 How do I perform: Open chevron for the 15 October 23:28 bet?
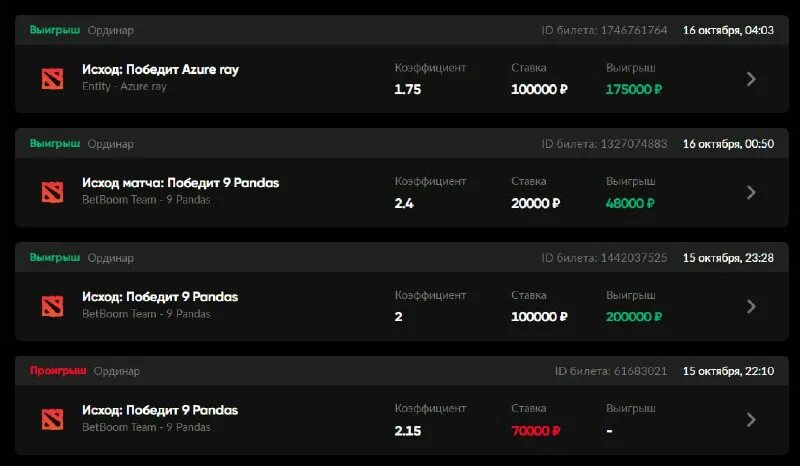click(x=751, y=306)
